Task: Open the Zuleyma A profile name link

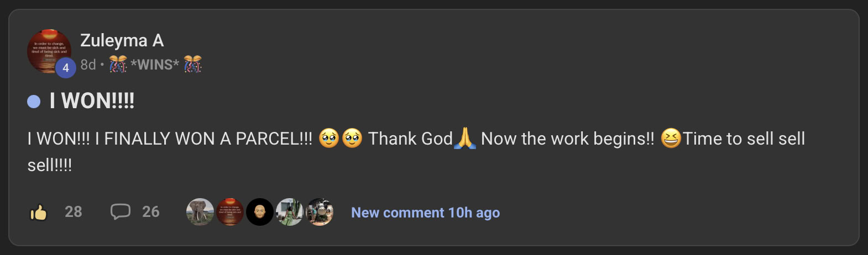Action: (x=122, y=40)
